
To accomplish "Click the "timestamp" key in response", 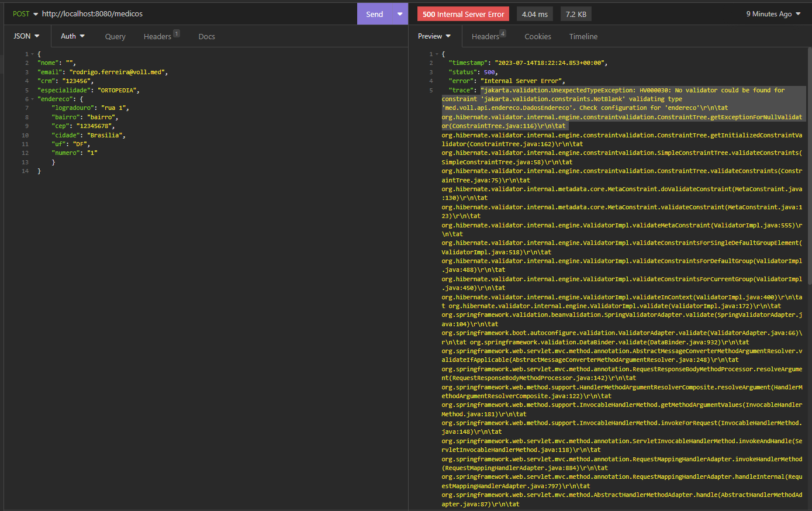I will (x=468, y=63).
